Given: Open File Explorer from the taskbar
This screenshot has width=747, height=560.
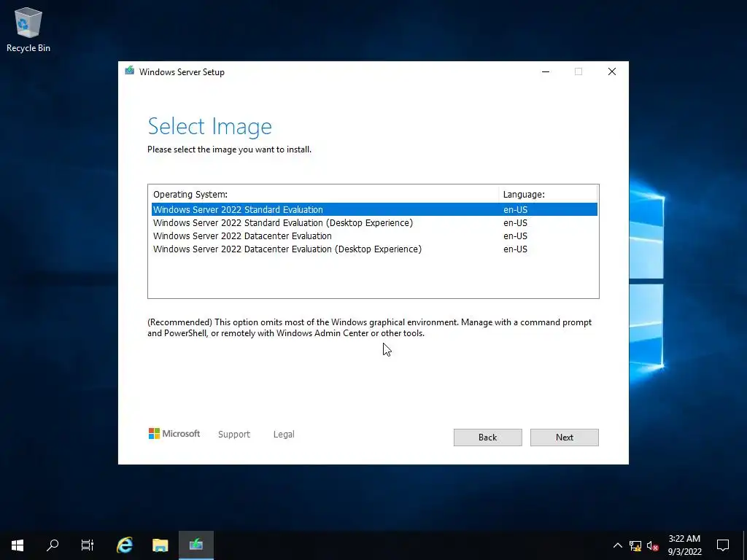Looking at the screenshot, I should point(160,545).
